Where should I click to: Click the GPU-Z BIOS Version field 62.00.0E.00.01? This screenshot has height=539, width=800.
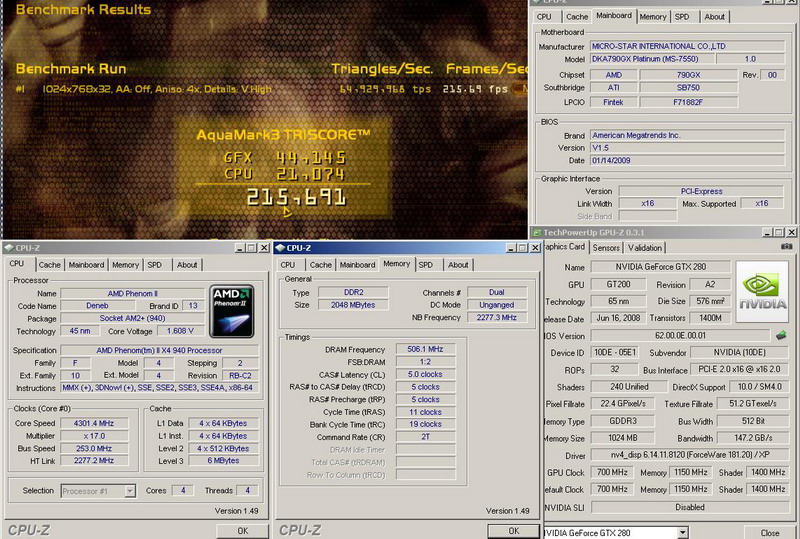[680, 335]
